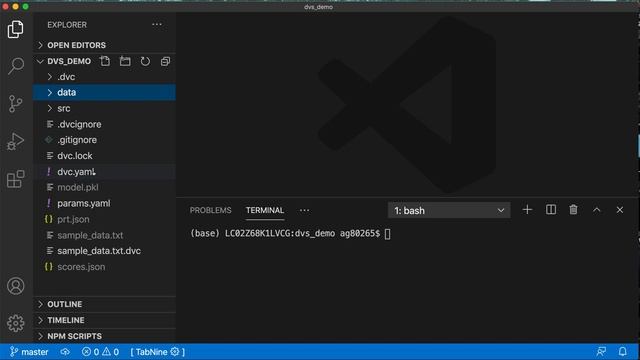Click the synchronize changes cloud icon
This screenshot has width=640, height=360.
click(x=65, y=352)
